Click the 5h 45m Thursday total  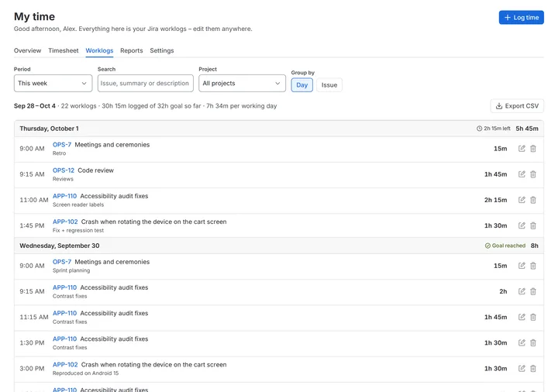click(527, 129)
